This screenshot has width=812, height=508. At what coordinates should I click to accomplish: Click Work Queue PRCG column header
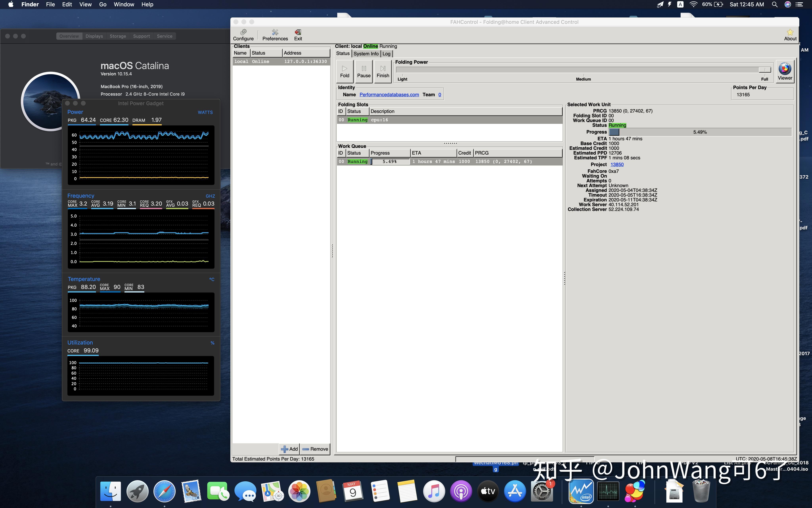point(518,153)
